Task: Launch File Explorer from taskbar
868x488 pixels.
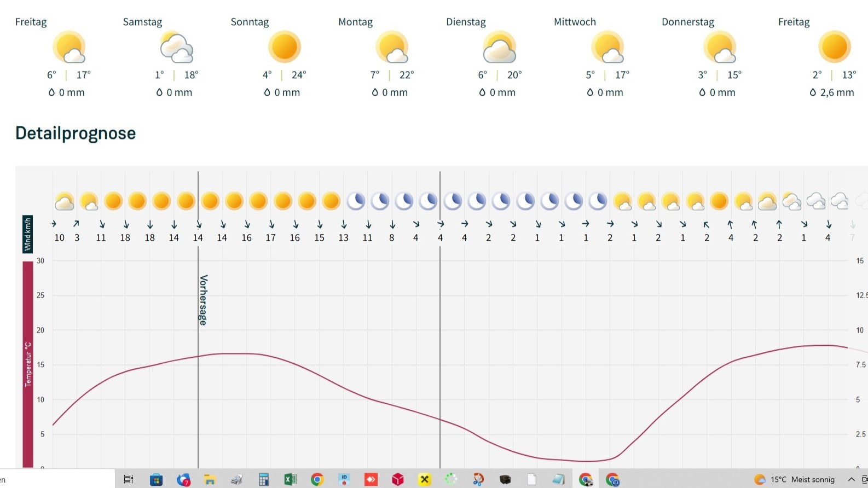Action: 210,480
